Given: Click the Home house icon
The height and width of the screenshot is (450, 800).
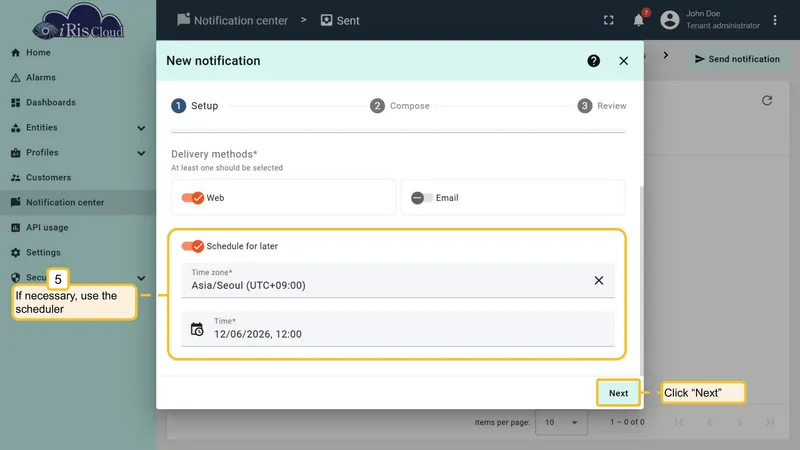Looking at the screenshot, I should tap(15, 53).
